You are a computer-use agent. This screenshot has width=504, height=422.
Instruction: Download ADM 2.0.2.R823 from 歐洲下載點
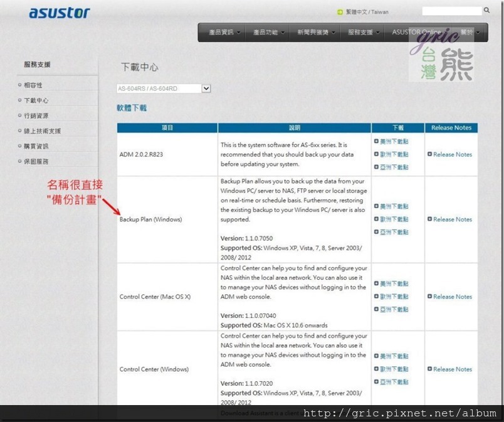point(394,154)
